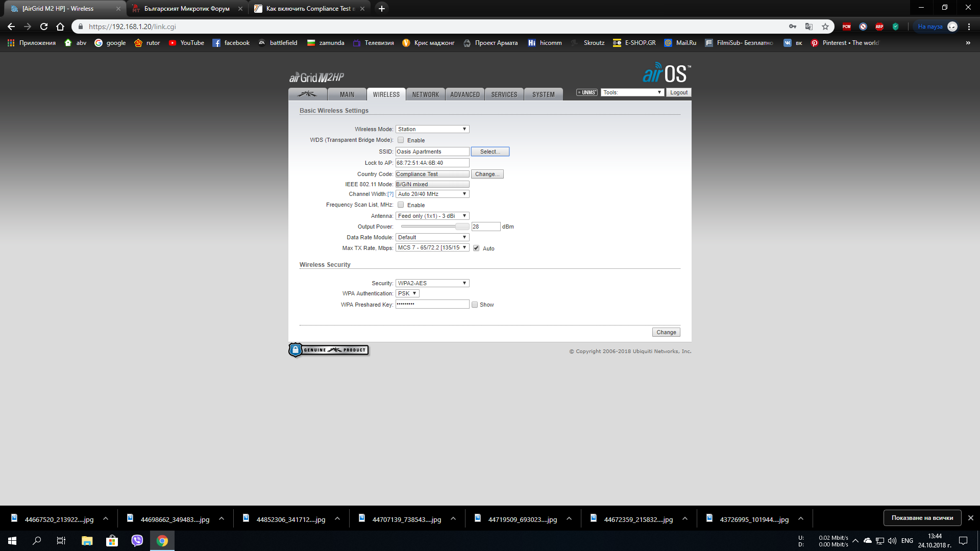The width and height of the screenshot is (980, 551).
Task: Bookmark page with star icon
Action: coord(825,27)
